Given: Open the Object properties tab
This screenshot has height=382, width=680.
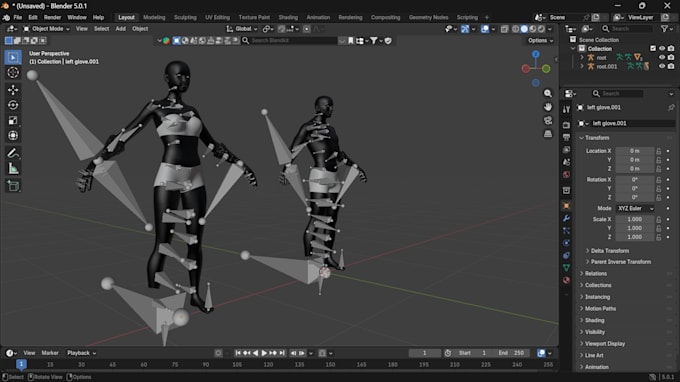Looking at the screenshot, I should pyautogui.click(x=566, y=206).
